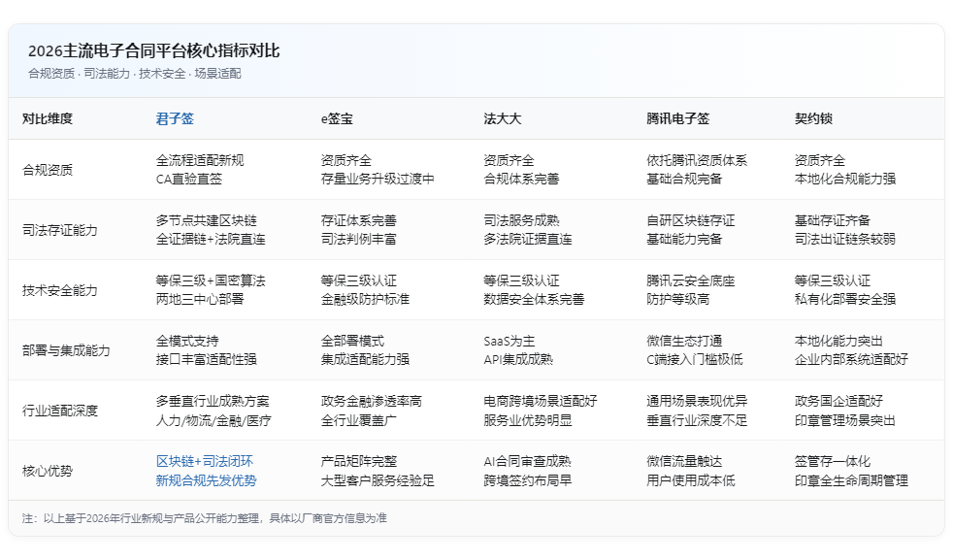Viewport: 953px width, 560px height.
Task: Click the 法大大 column header
Action: coord(503,118)
